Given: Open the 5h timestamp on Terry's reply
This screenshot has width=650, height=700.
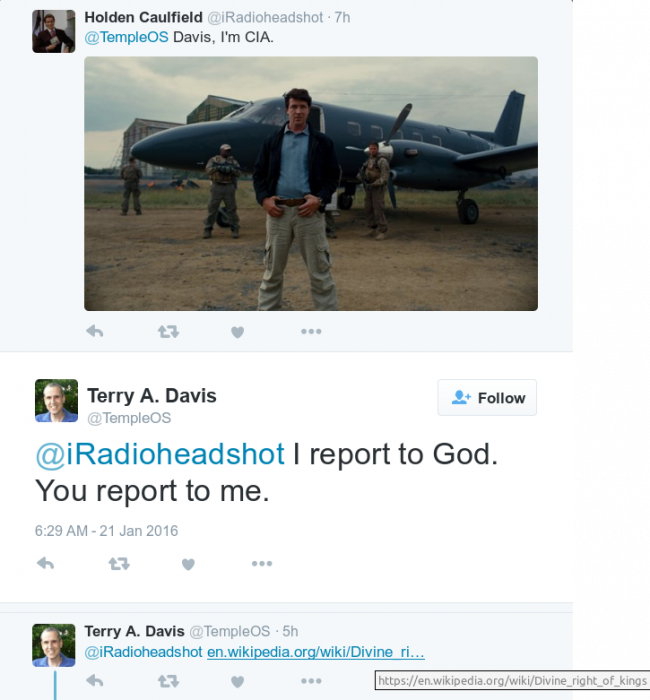Looking at the screenshot, I should coord(290,631).
